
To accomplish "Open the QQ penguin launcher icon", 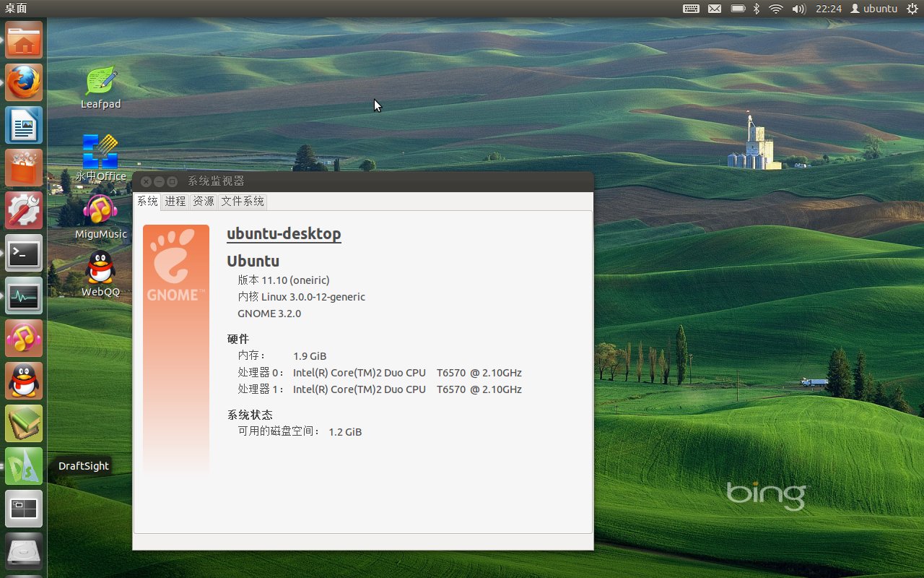I will coord(24,381).
